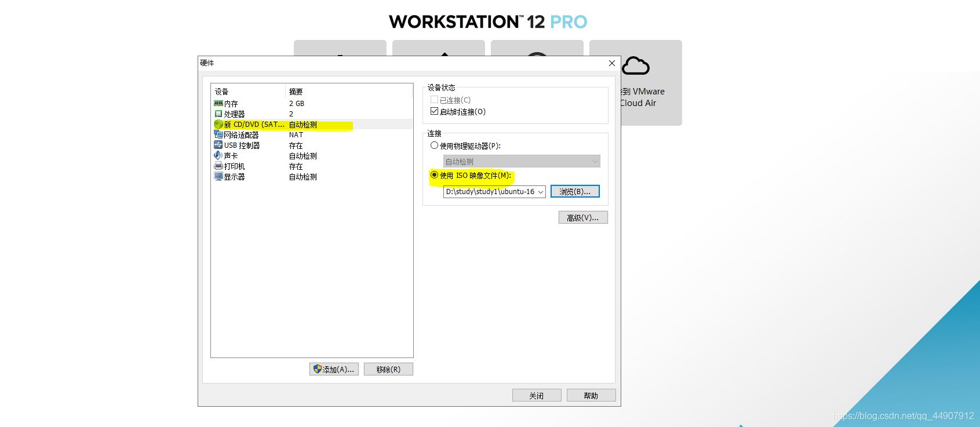The height and width of the screenshot is (427, 980).
Task: Open the ISO path dropdown arrow
Action: coord(541,192)
